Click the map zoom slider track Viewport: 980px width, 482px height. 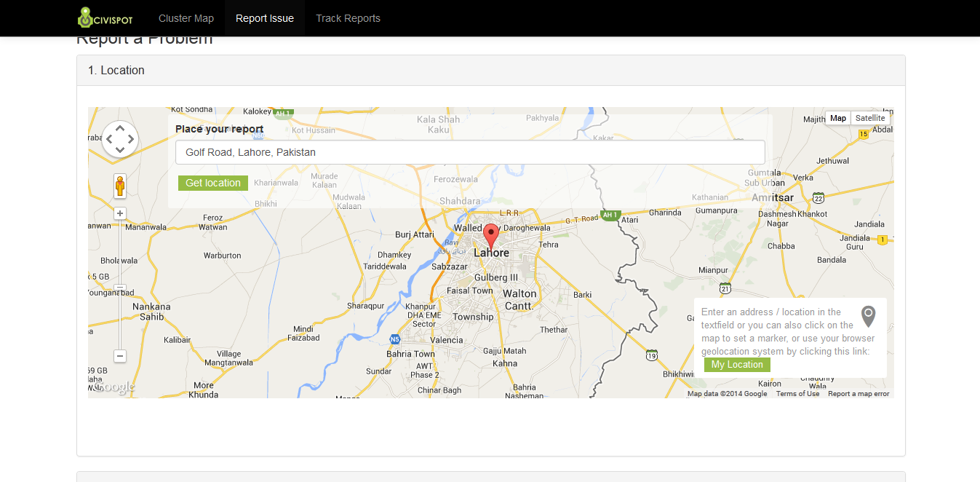tap(120, 285)
